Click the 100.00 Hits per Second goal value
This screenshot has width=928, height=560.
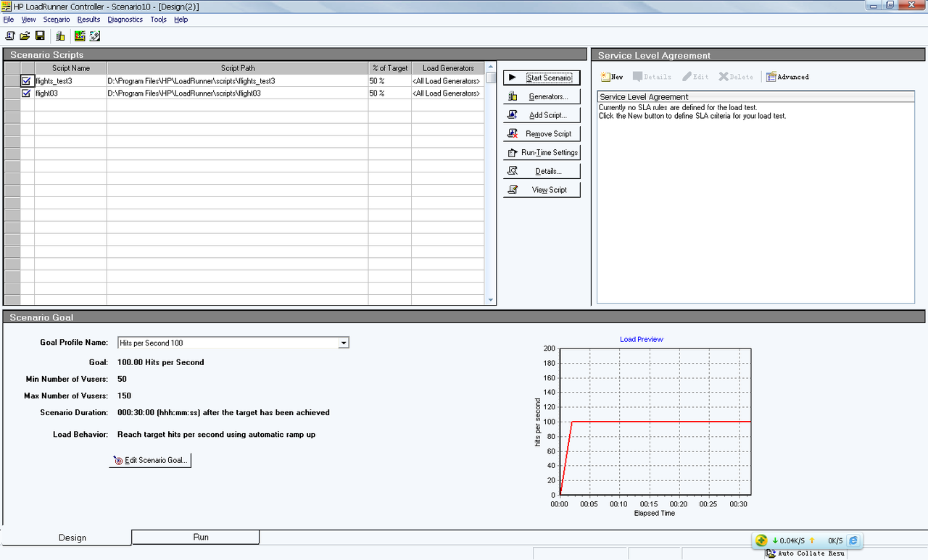coord(161,362)
